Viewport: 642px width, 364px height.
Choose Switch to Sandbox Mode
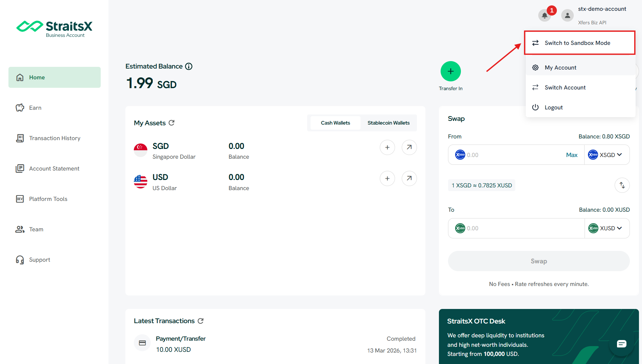coord(580,43)
